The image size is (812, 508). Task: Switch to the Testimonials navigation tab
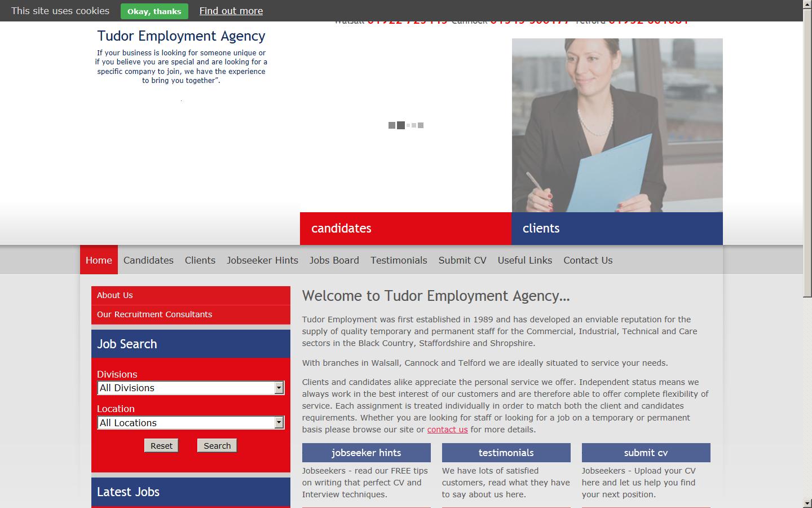click(399, 260)
